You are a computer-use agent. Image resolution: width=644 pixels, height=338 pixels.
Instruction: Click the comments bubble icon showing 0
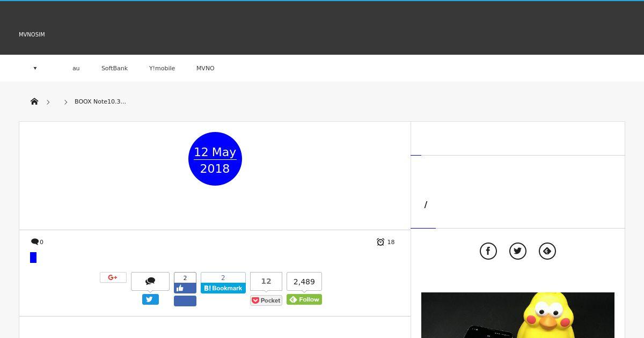click(x=35, y=242)
